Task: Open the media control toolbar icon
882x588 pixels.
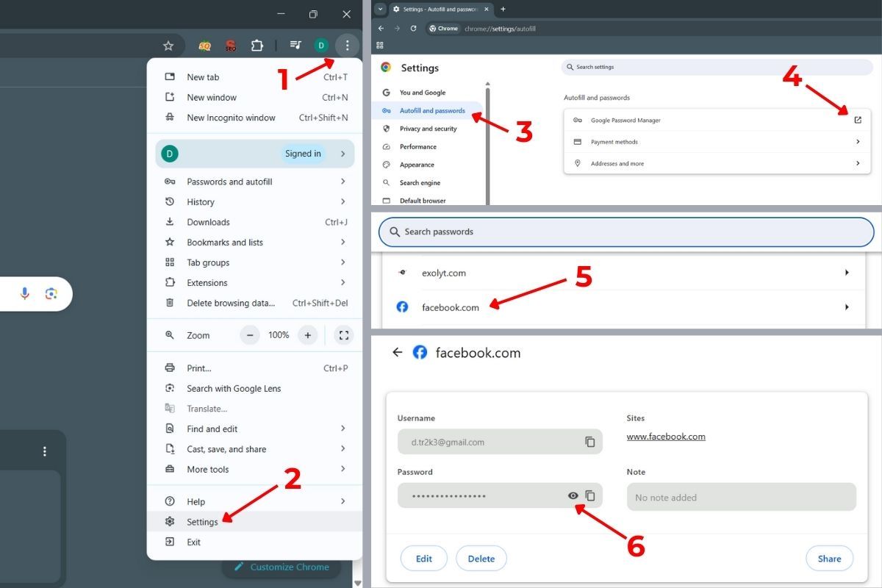Action: tap(295, 46)
